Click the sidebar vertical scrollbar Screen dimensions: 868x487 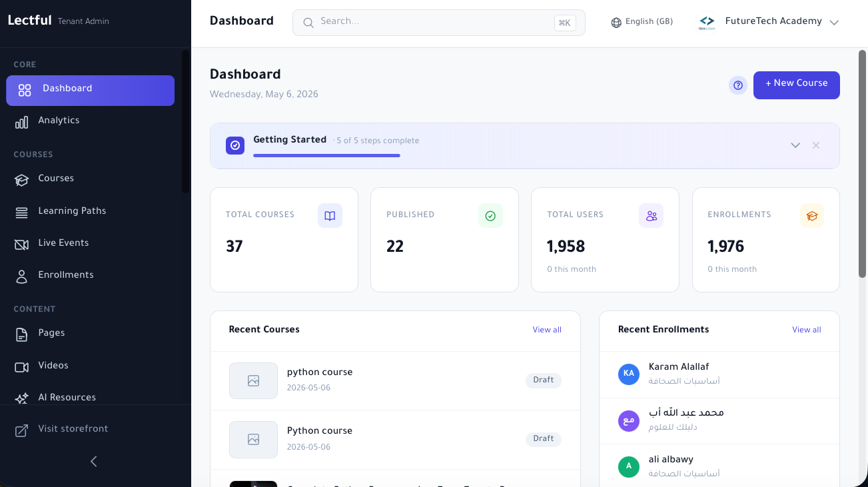186,122
